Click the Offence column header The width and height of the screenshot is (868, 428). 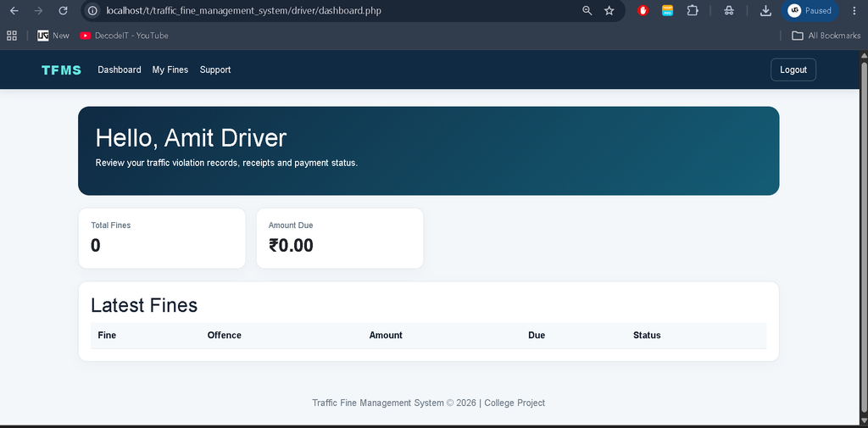point(224,335)
